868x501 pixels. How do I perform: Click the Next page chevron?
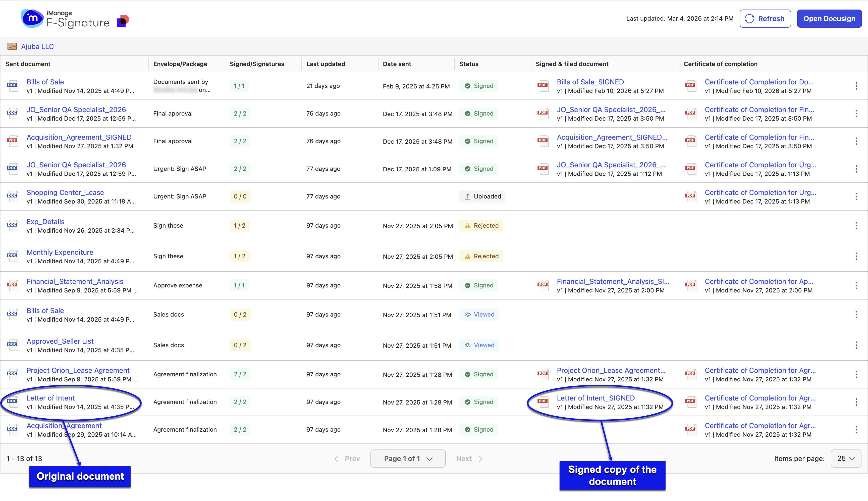[480, 458]
